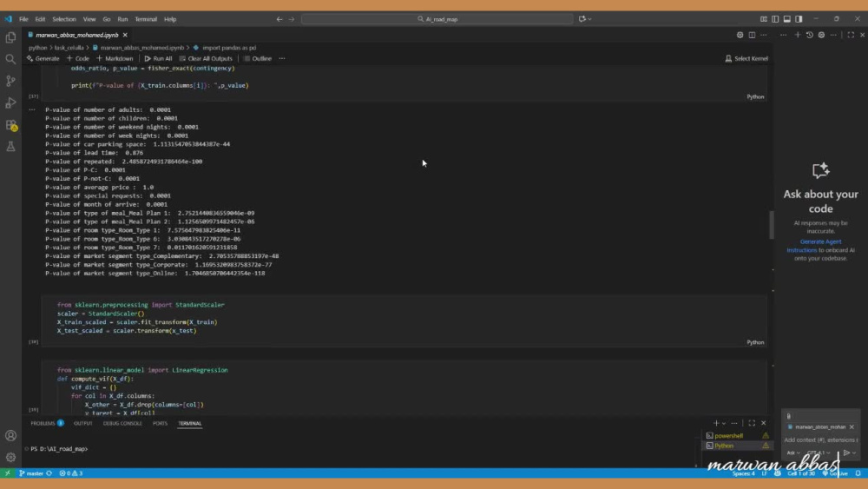The height and width of the screenshot is (489, 868).
Task: Open the Explorer view in the activity bar
Action: tap(10, 37)
